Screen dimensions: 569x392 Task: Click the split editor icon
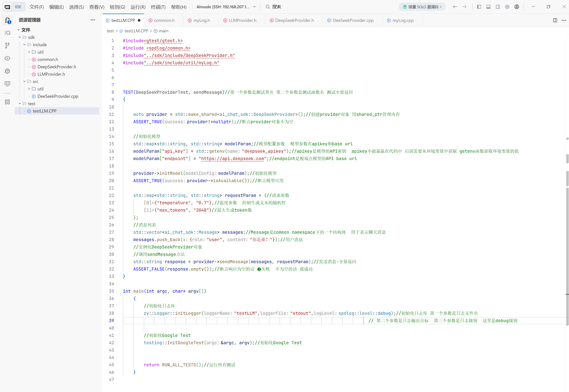[x=555, y=20]
